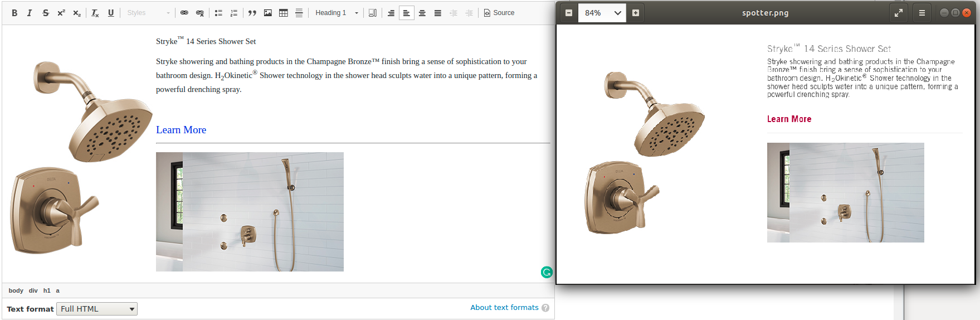Click the active align left icon
Image resolution: width=980 pixels, height=320 pixels.
pos(407,13)
